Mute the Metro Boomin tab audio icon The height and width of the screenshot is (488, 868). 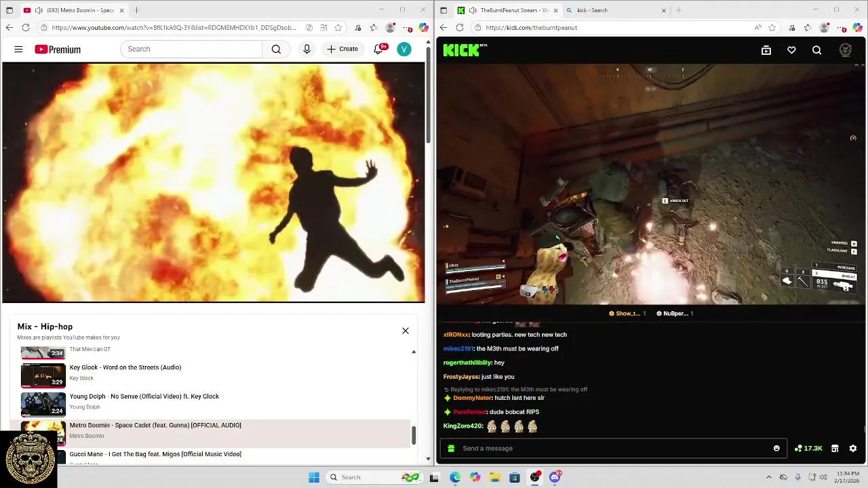[x=39, y=10]
